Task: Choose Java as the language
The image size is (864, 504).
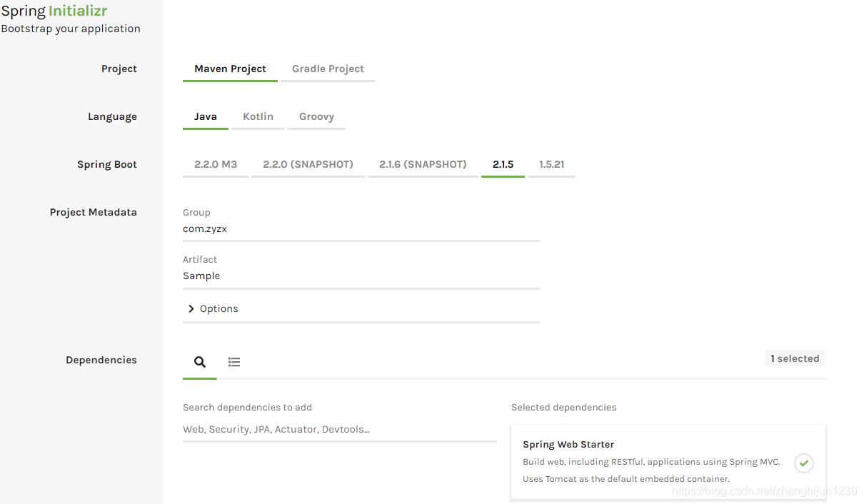Action: point(206,117)
